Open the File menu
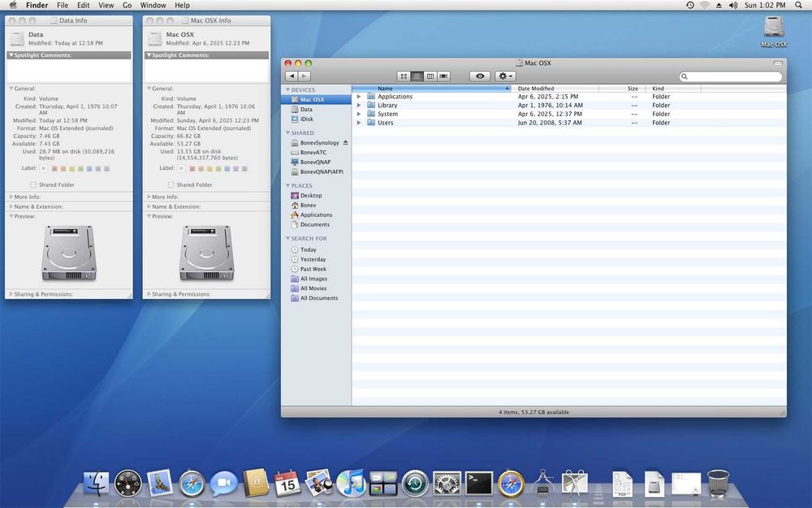Viewport: 812px width, 508px height. pyautogui.click(x=63, y=5)
